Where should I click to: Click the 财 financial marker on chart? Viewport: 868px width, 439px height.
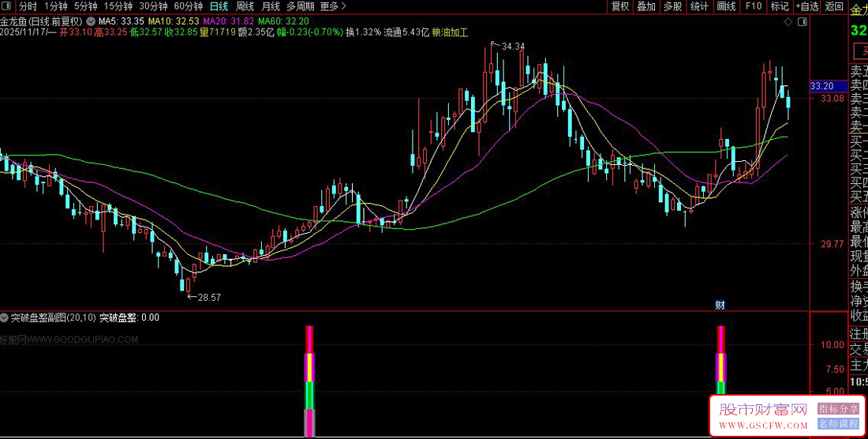click(720, 305)
